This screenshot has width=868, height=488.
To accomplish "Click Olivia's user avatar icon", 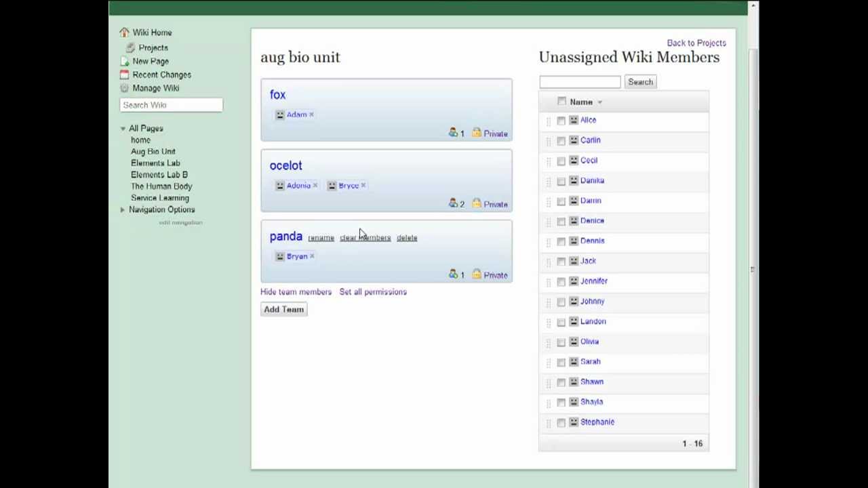I will (574, 342).
